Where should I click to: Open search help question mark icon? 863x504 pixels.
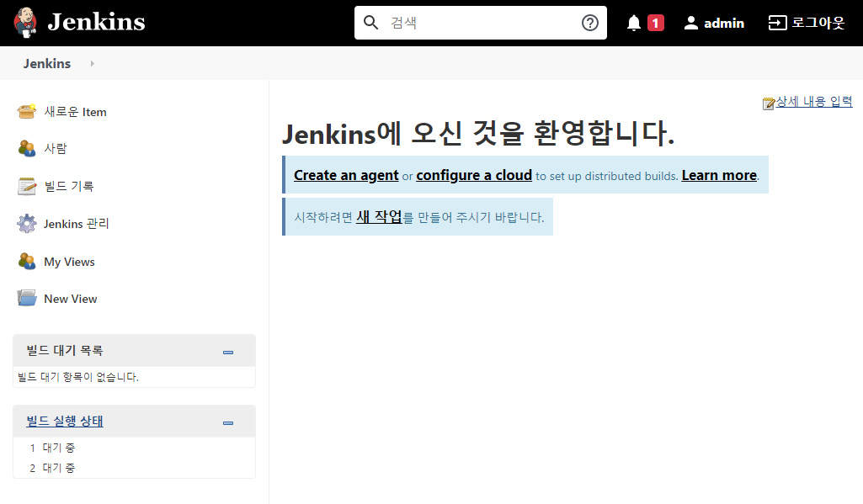pyautogui.click(x=590, y=23)
